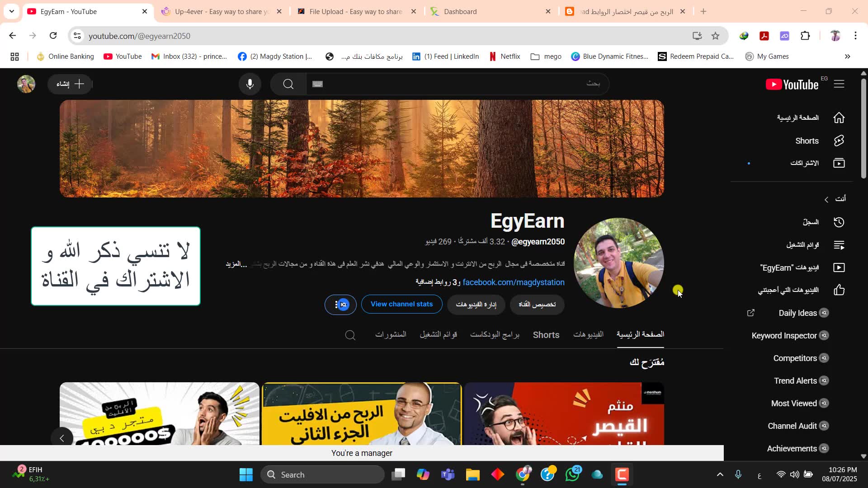The width and height of the screenshot is (868, 488).
Task: Click the channel search magnifier icon
Action: 350,335
